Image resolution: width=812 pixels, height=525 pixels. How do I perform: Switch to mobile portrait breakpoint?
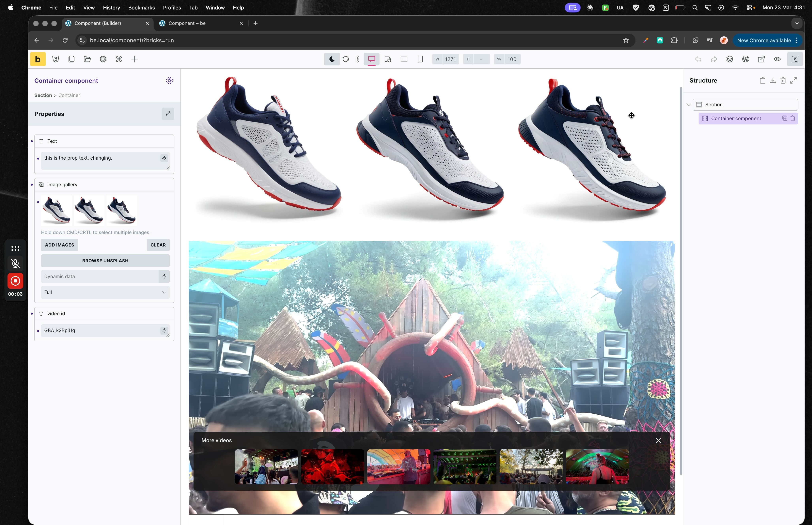[x=420, y=59]
